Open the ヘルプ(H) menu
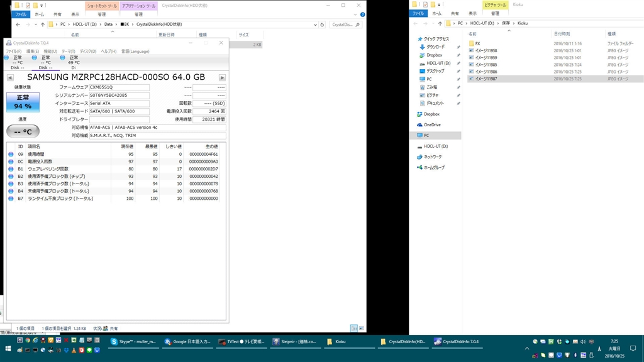 pos(108,52)
